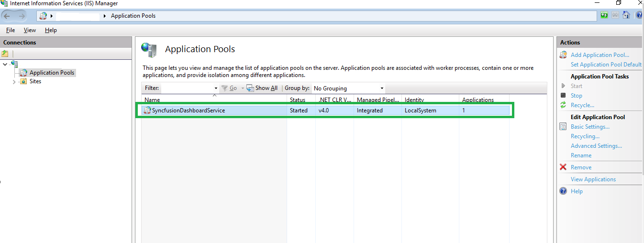Image resolution: width=644 pixels, height=243 pixels.
Task: Click the Help link in Actions pane
Action: click(577, 191)
